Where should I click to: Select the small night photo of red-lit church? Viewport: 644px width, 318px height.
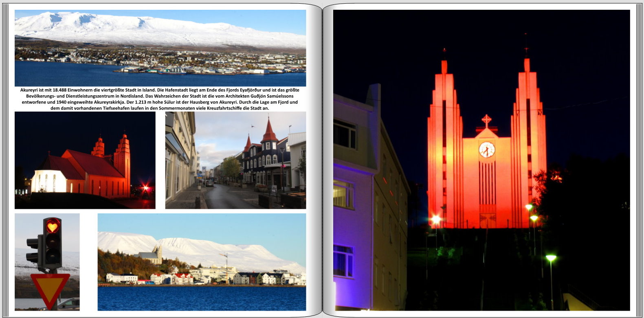coord(85,160)
